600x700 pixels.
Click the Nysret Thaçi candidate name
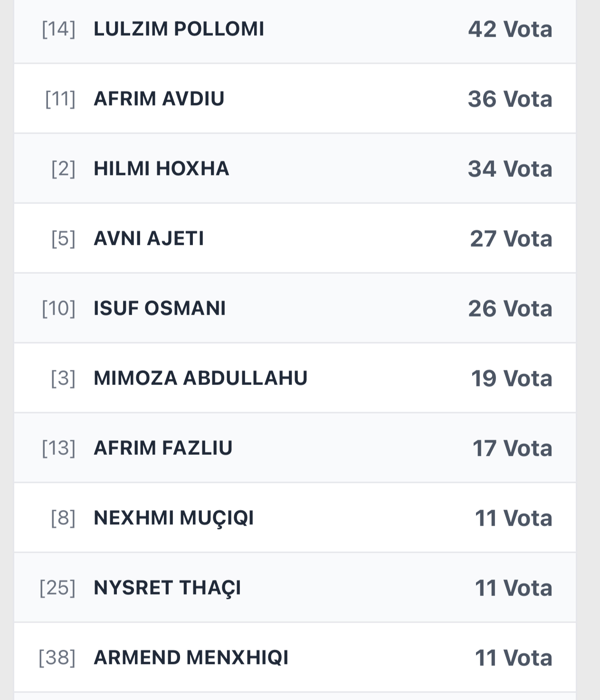coord(167,588)
